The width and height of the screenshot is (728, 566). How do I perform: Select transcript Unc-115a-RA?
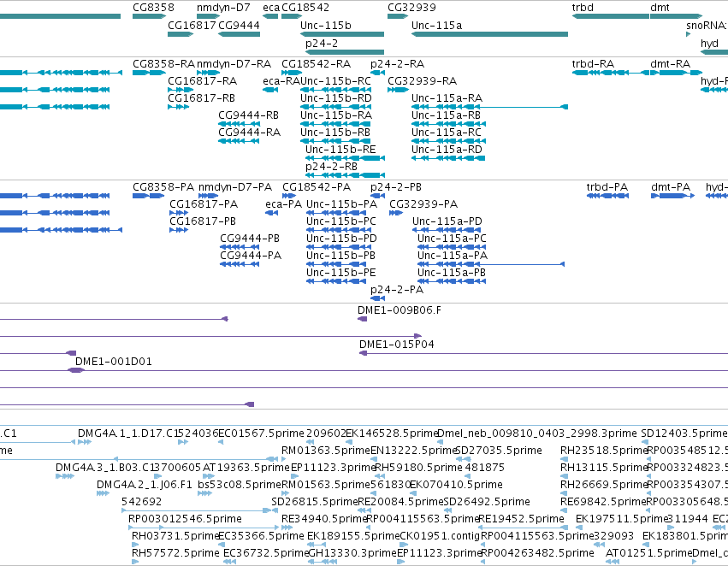point(490,107)
